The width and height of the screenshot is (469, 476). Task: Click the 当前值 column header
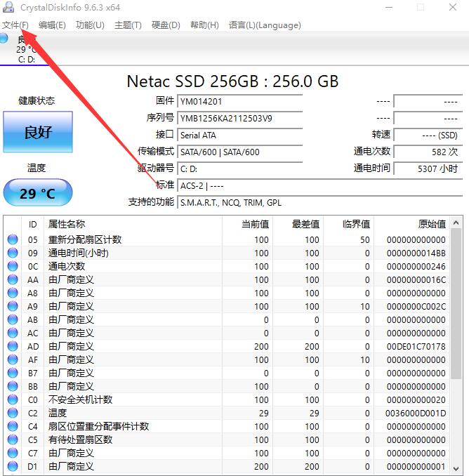coord(247,224)
